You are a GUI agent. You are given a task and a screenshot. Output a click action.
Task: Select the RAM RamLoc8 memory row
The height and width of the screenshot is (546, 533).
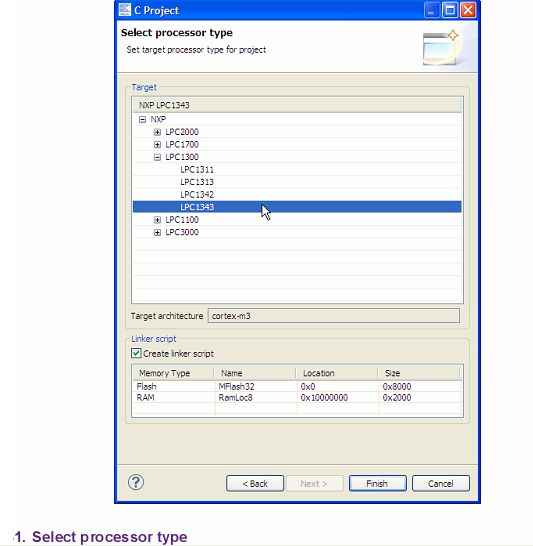297,398
